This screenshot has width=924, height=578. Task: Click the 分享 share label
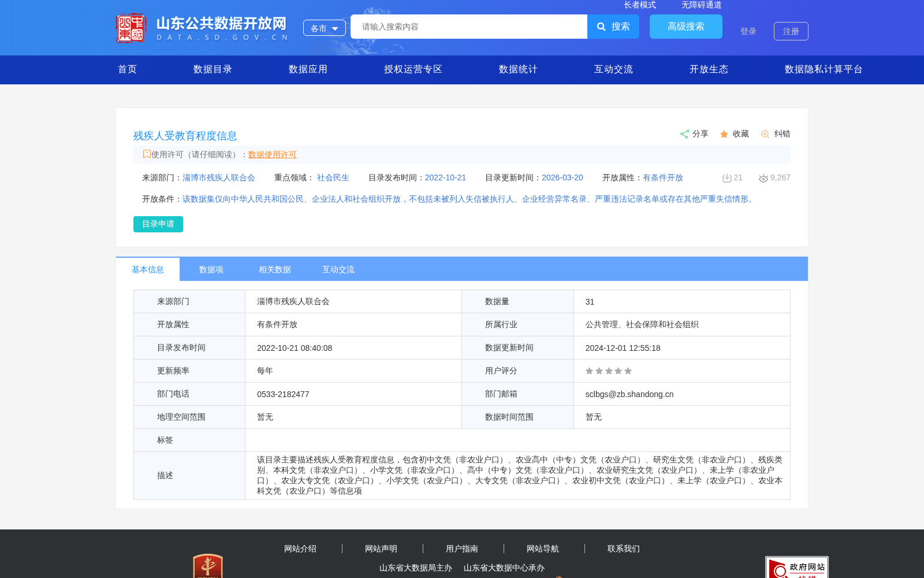[701, 134]
